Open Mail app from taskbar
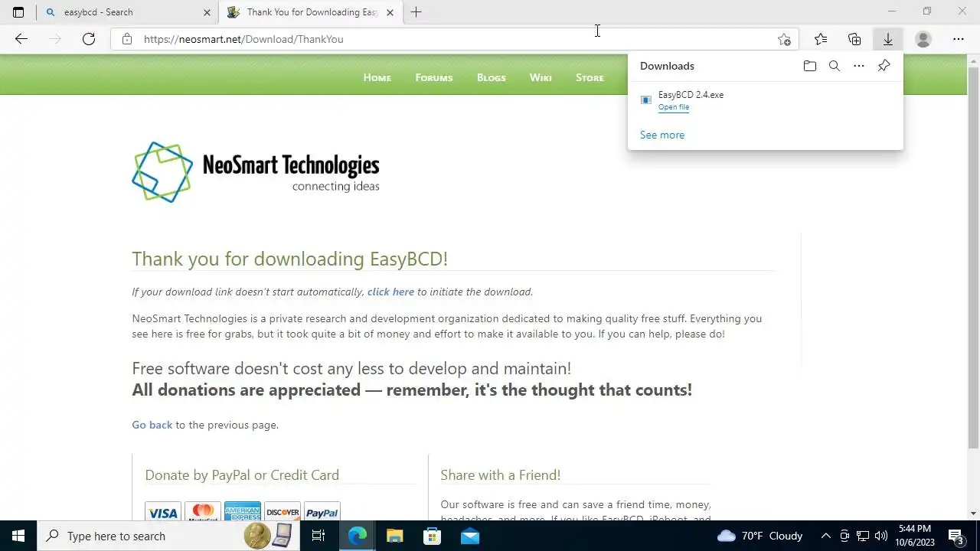Image resolution: width=980 pixels, height=551 pixels. tap(470, 536)
